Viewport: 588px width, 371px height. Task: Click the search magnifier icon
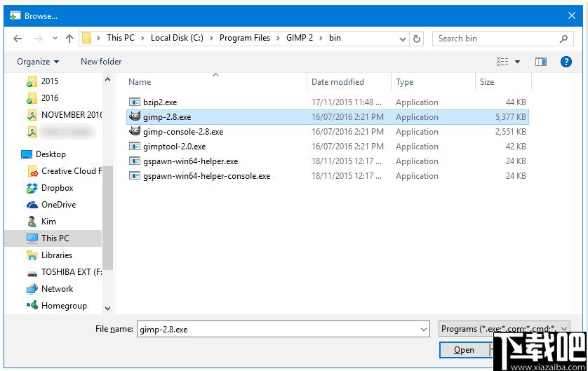click(563, 39)
